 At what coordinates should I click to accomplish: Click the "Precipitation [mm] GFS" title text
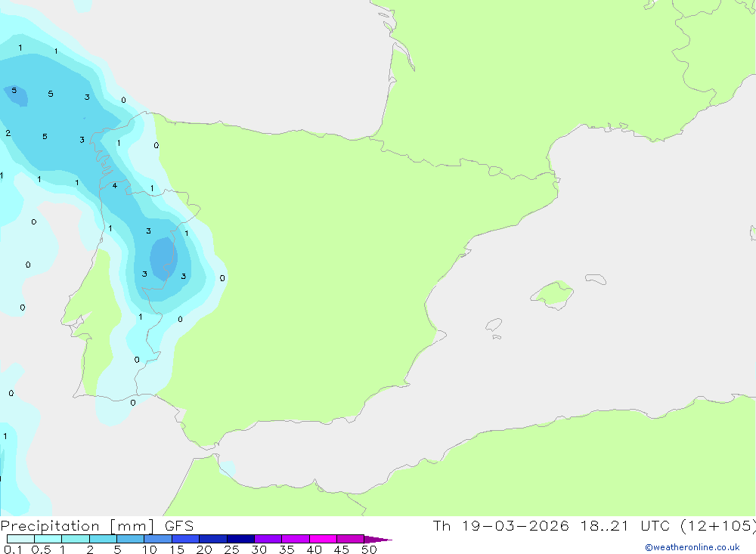pos(97,526)
